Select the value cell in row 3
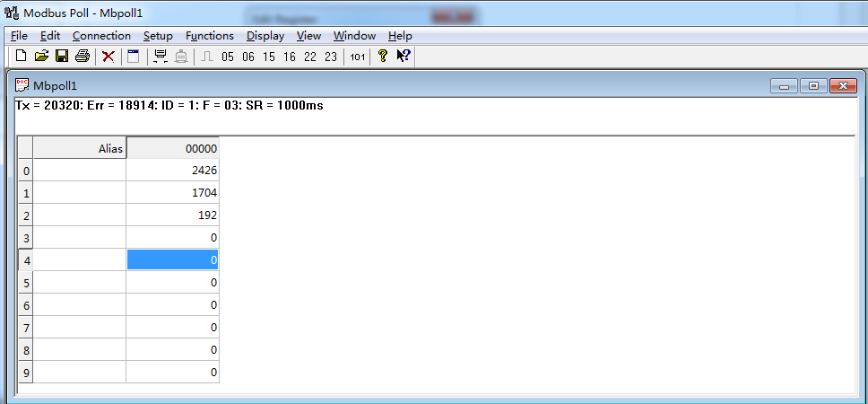The height and width of the screenshot is (404, 868). pyautogui.click(x=173, y=238)
